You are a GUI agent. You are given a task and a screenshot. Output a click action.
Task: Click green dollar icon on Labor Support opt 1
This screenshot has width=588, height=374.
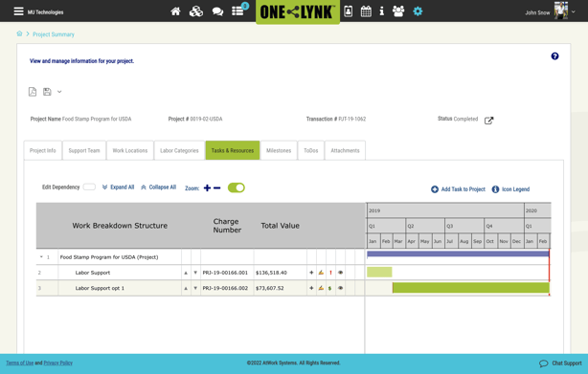tap(329, 288)
